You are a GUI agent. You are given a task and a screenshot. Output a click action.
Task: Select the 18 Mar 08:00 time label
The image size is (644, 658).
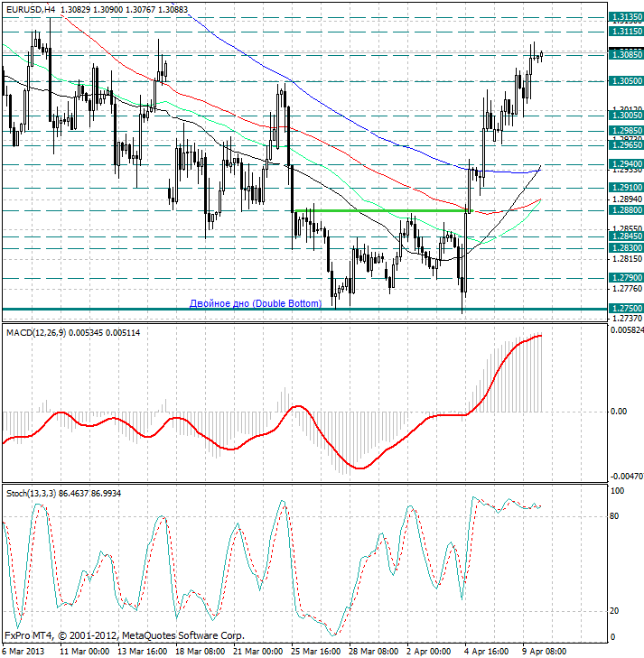click(x=201, y=652)
